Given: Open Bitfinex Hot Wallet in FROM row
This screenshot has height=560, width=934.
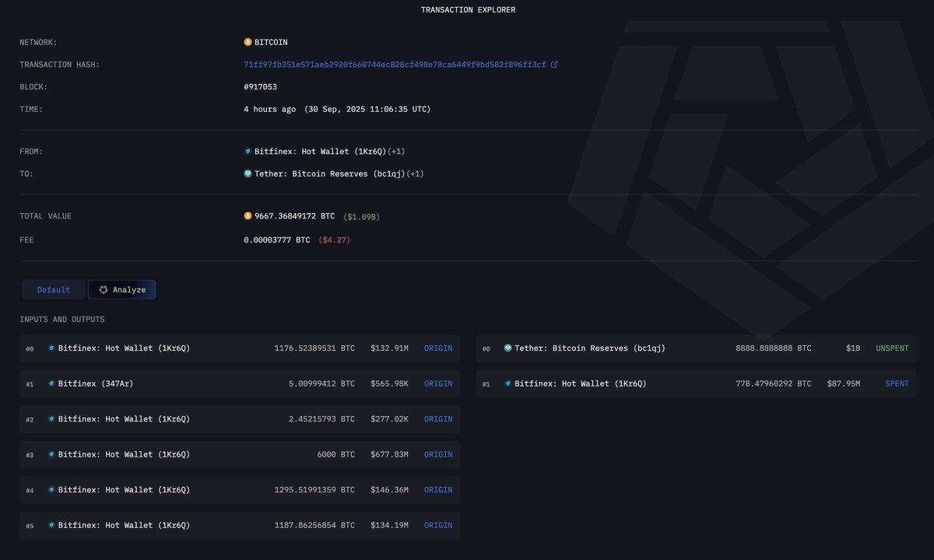Looking at the screenshot, I should tap(321, 152).
